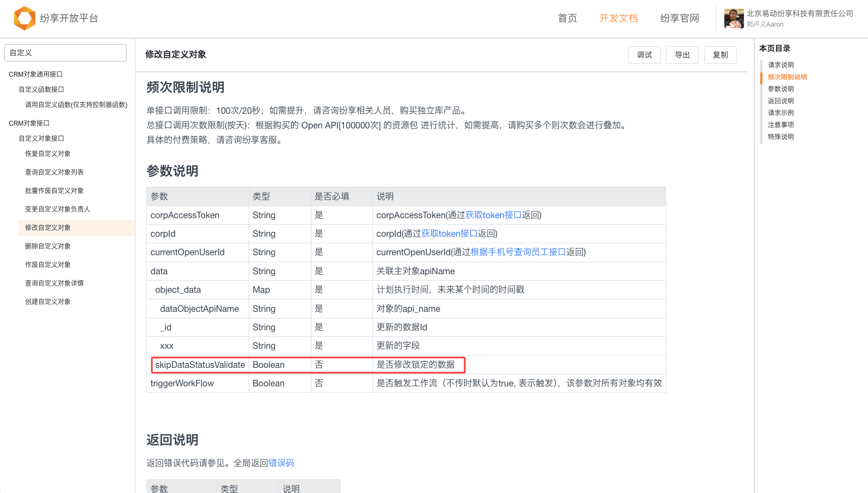This screenshot has height=493, width=868.
Task: Click the user avatar photo in the header
Action: tap(734, 19)
